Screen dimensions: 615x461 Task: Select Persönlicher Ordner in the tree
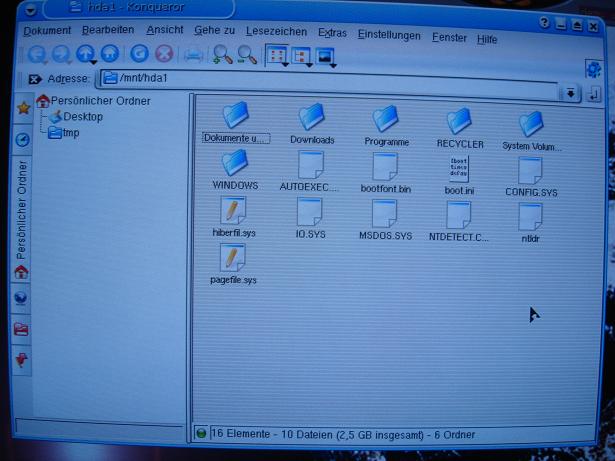click(x=94, y=101)
